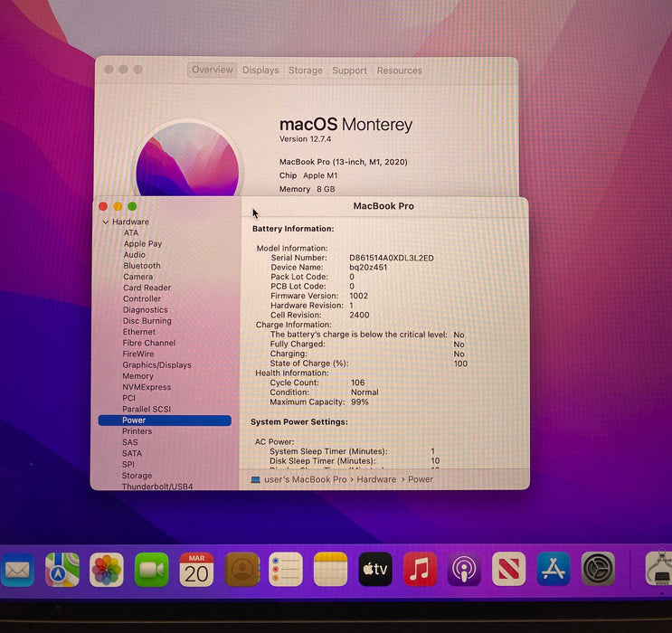Select Bluetooth in the Hardware list
This screenshot has height=633, width=672.
coord(142,266)
